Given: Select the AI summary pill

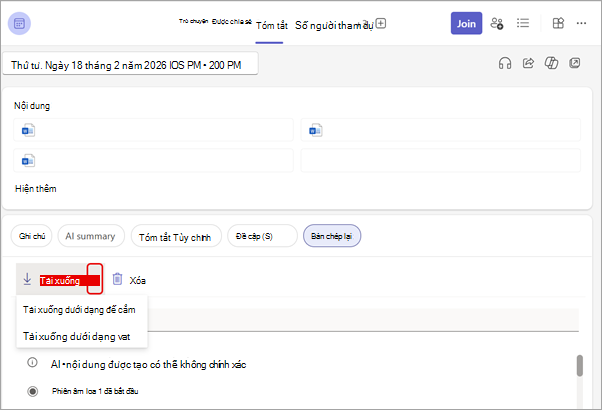Looking at the screenshot, I should click(x=91, y=236).
